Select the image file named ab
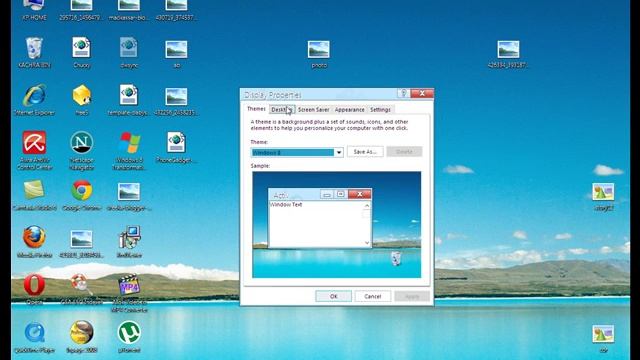This screenshot has width=640, height=360. pos(176,54)
